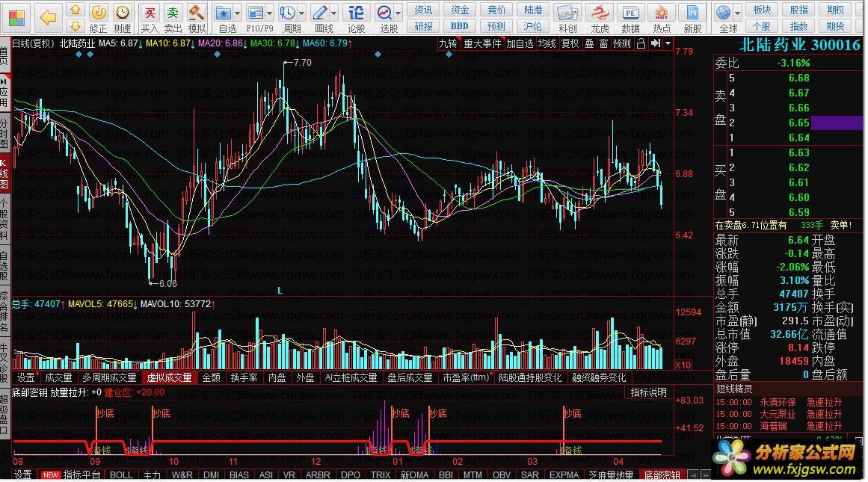868x482 pixels.
Task: Toggle 复权 price adjustment
Action: tap(570, 43)
